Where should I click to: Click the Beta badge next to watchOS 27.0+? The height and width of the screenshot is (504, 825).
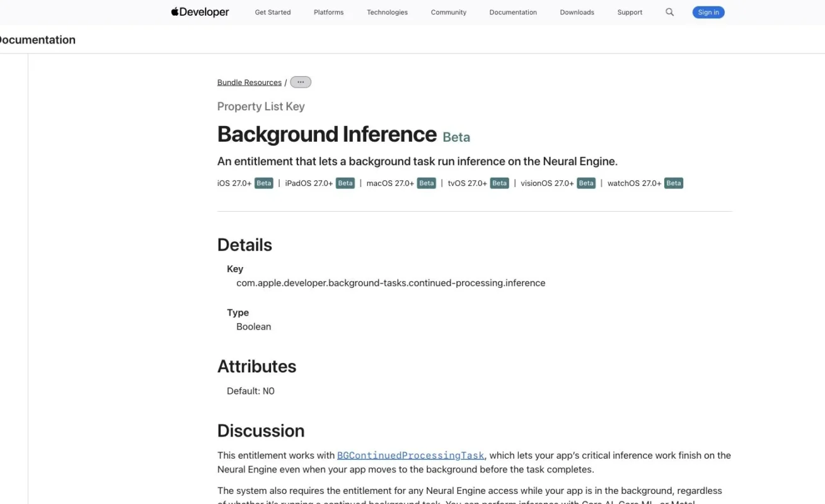674,183
